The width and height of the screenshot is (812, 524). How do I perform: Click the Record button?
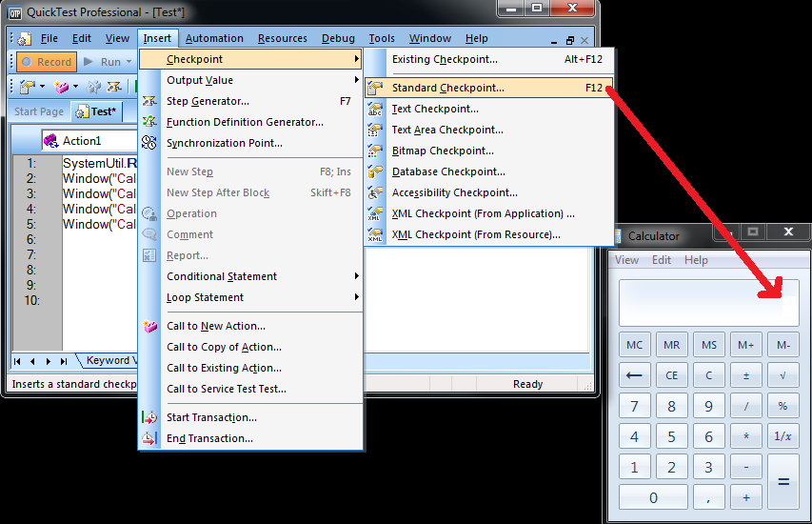pyautogui.click(x=47, y=62)
